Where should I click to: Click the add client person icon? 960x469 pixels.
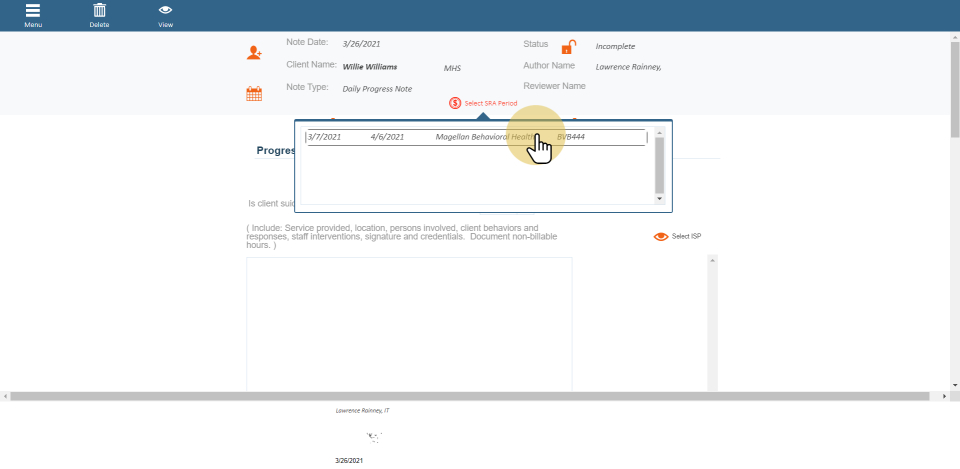(x=254, y=53)
